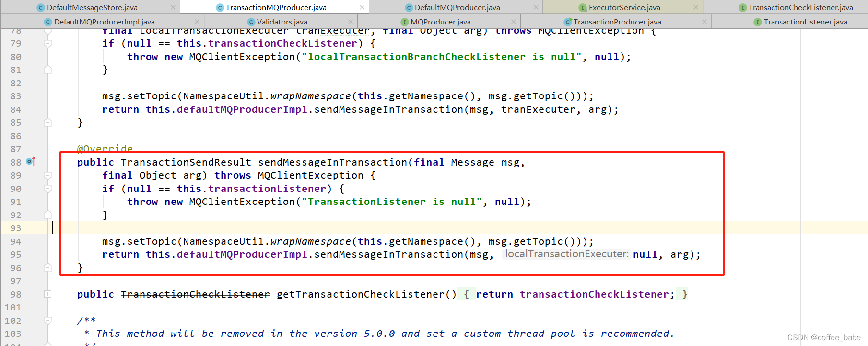Collapse the if block at line 90
Screen dimensions: 868x346
[48, 189]
